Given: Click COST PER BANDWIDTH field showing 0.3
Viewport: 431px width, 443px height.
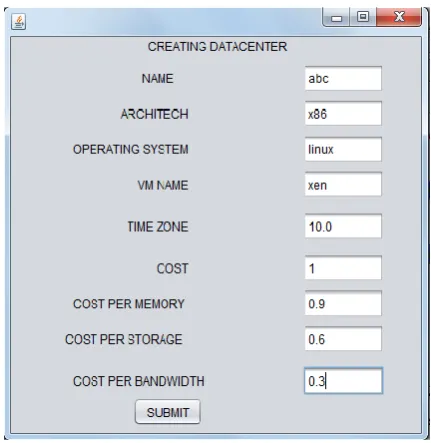Looking at the screenshot, I should (343, 381).
